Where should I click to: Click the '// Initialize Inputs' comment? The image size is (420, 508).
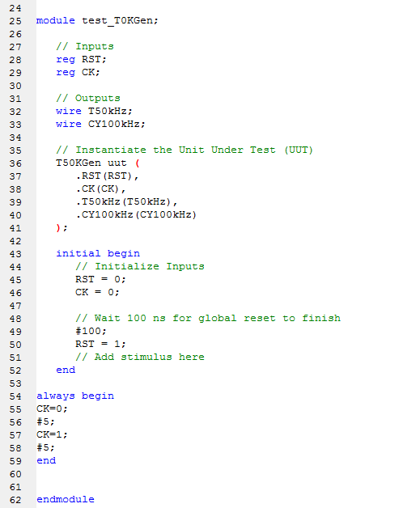pos(140,266)
